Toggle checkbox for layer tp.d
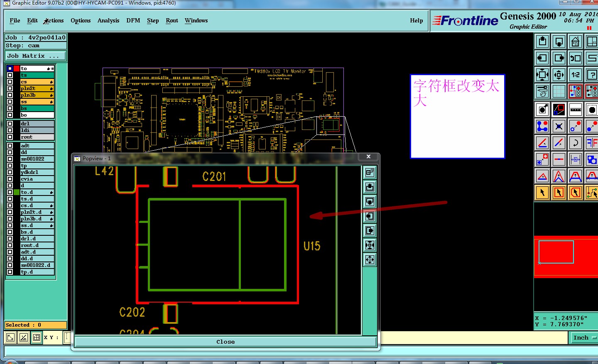598x364 pixels. (10, 272)
